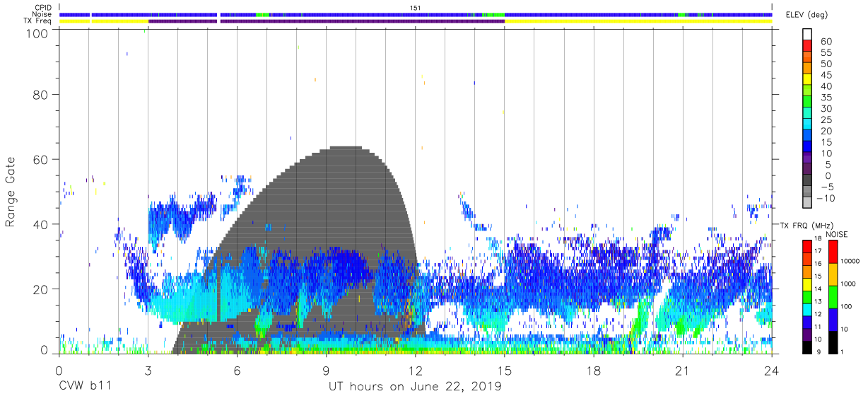This screenshot has height=401, width=868.
Task: Click the yellow TX Freq bar after 15 UT
Action: tap(638, 21)
